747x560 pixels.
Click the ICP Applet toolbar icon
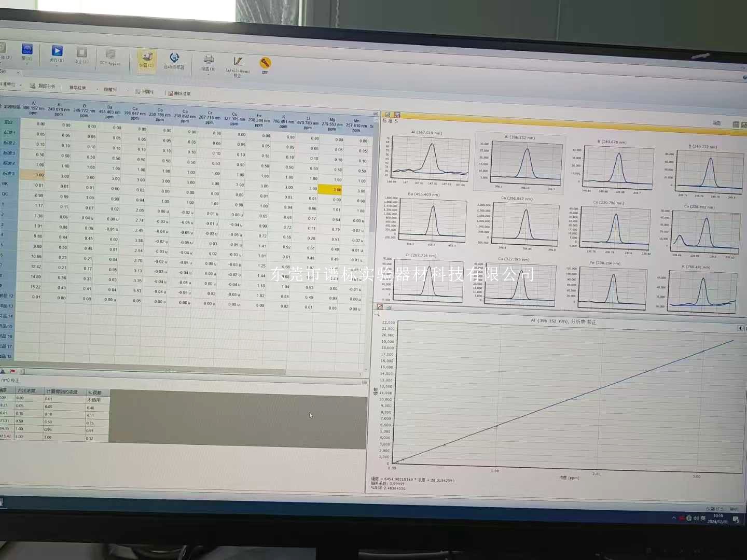coord(110,54)
